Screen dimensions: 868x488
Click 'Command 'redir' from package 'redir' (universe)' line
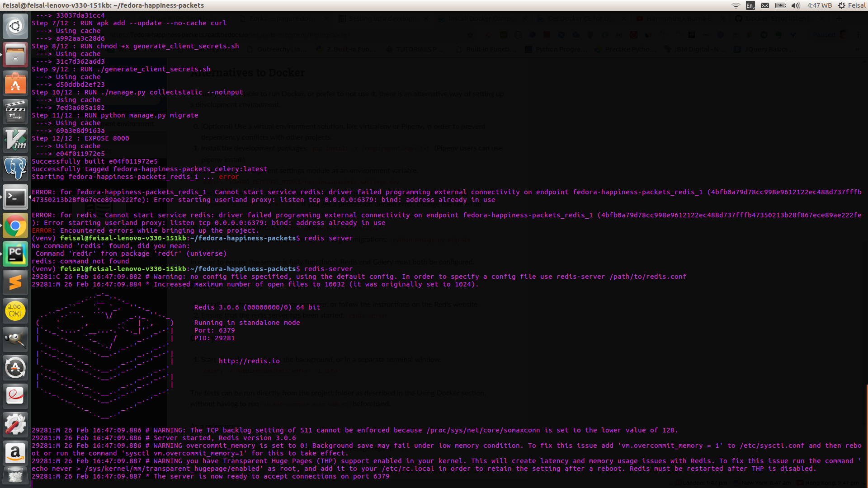[x=131, y=253]
